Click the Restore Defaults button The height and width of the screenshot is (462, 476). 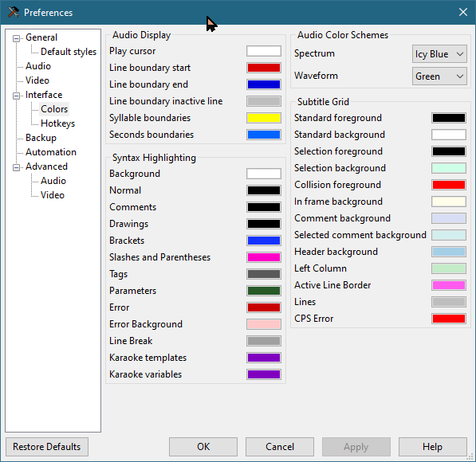pos(47,447)
